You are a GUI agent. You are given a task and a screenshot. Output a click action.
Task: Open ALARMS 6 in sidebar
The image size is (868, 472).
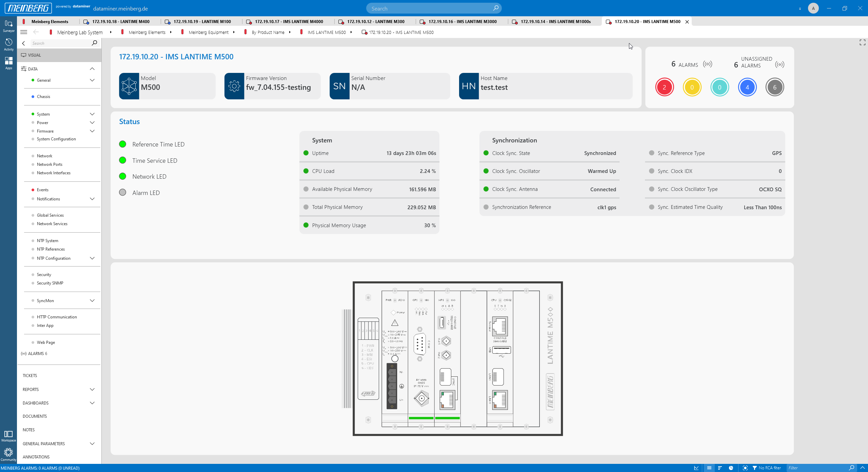pos(34,354)
